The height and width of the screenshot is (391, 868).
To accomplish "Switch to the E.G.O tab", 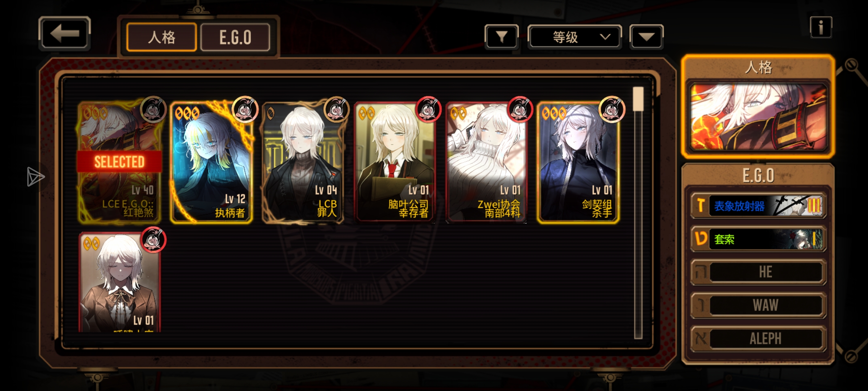I will pyautogui.click(x=235, y=37).
